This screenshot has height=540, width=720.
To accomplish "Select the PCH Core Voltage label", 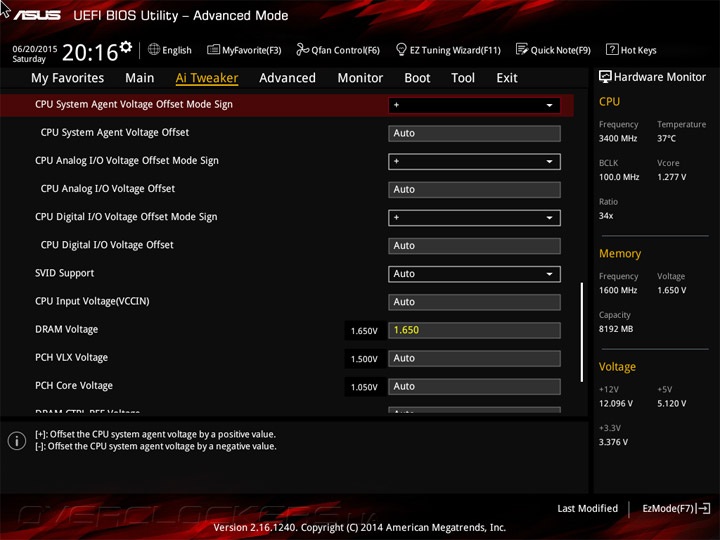I will [x=73, y=386].
